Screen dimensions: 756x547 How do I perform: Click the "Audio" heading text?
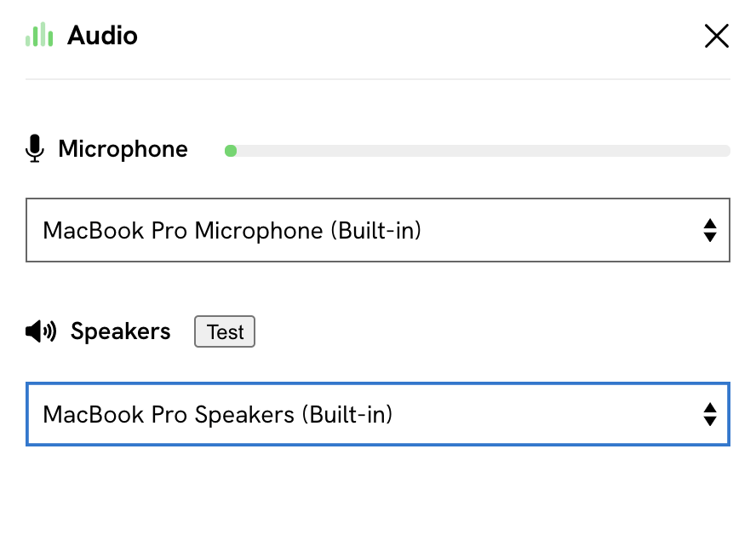coord(102,36)
